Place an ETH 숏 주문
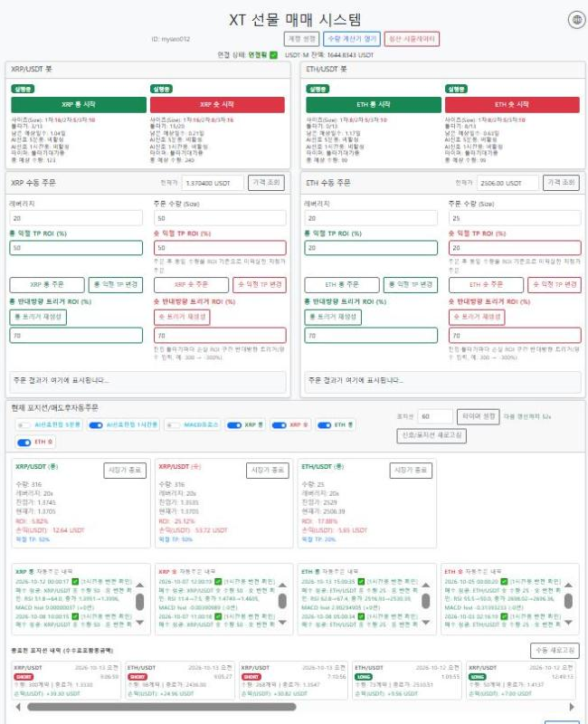The image size is (588, 724). (486, 285)
